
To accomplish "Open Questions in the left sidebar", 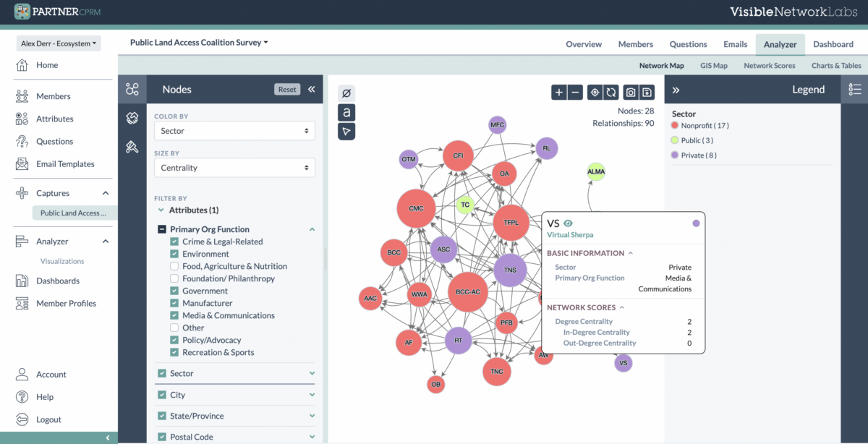I will coord(54,142).
